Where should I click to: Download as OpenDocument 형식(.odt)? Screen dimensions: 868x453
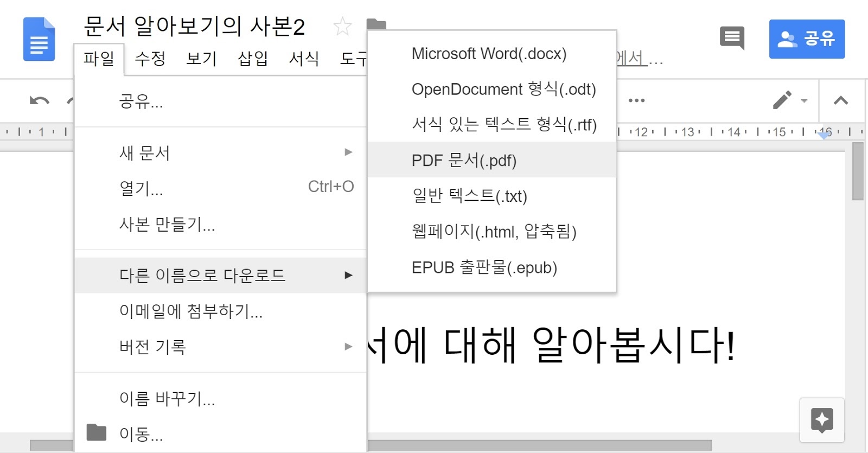(x=492, y=89)
